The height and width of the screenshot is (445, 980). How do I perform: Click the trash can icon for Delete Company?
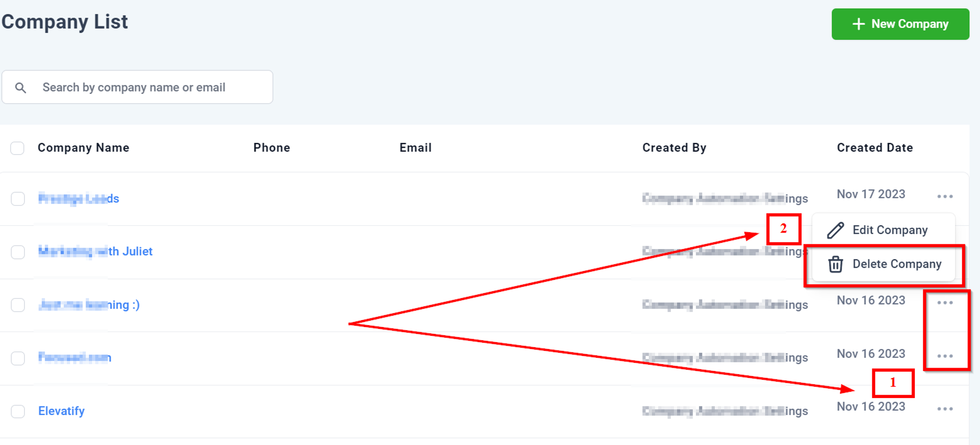[835, 264]
